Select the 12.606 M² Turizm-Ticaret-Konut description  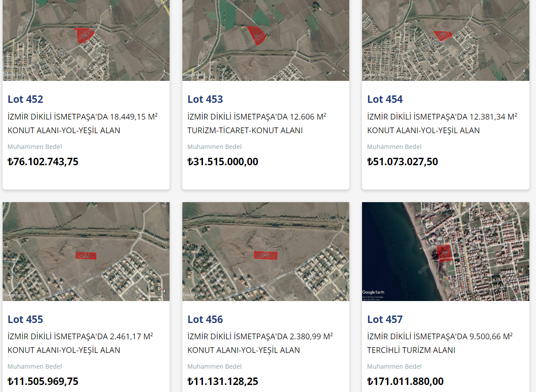coord(257,123)
